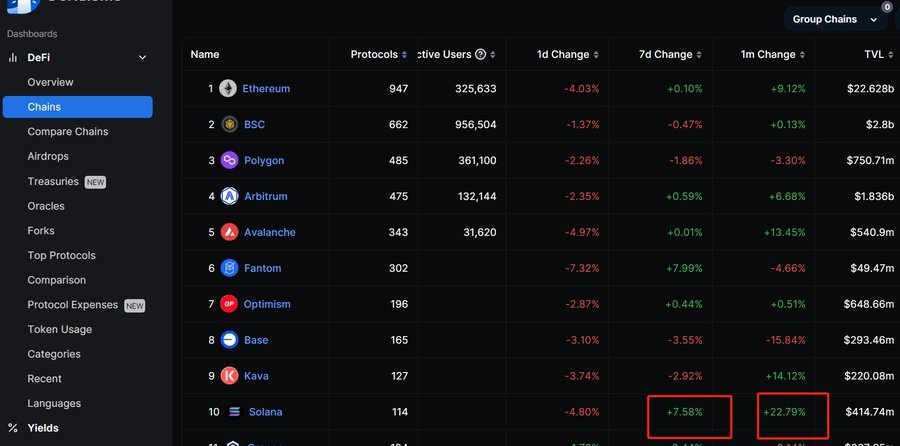
Task: Click the Fantom chain logo icon
Action: click(x=229, y=269)
